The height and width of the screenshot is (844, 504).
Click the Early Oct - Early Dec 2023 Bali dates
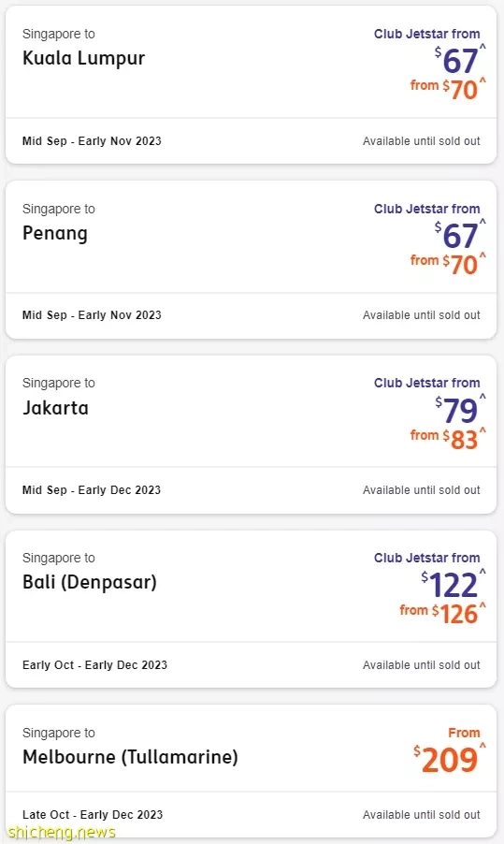pyautogui.click(x=94, y=664)
